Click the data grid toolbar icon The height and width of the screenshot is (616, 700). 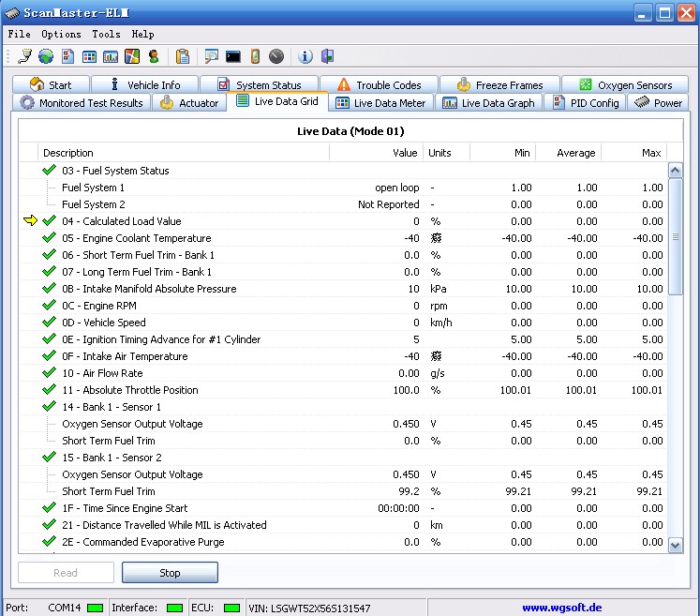click(89, 57)
